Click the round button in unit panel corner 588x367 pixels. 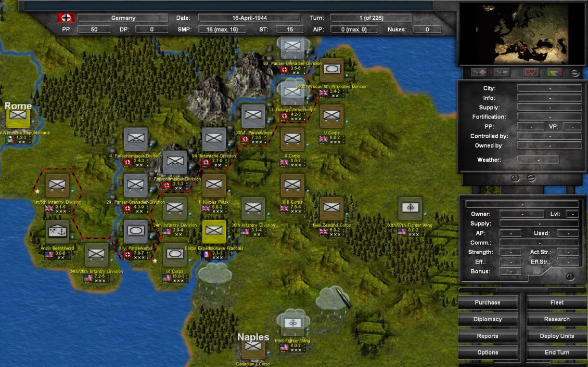tap(570, 277)
